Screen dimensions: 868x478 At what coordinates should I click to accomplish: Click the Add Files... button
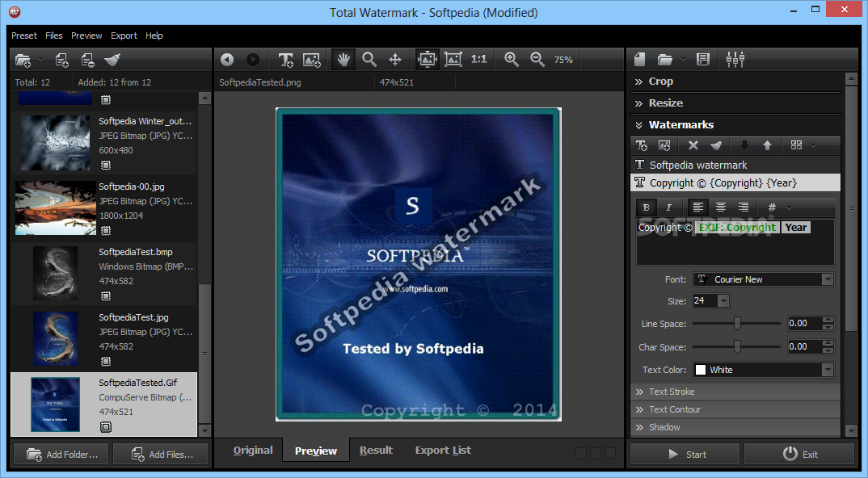[161, 455]
